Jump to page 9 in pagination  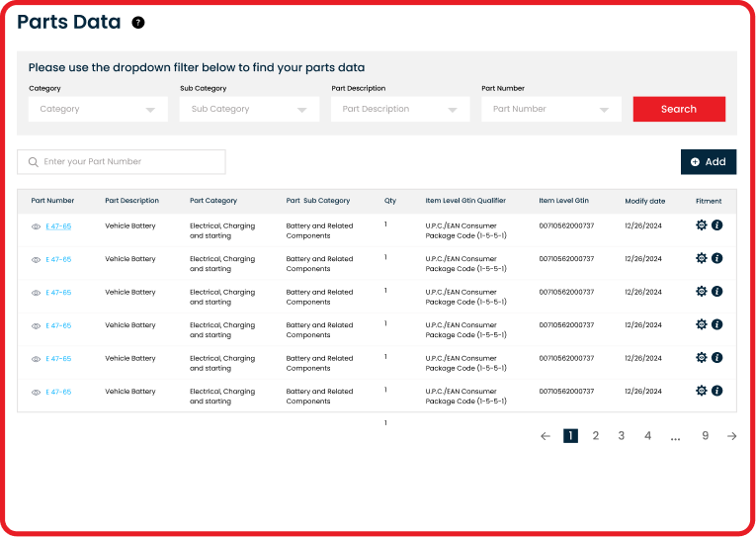(706, 436)
